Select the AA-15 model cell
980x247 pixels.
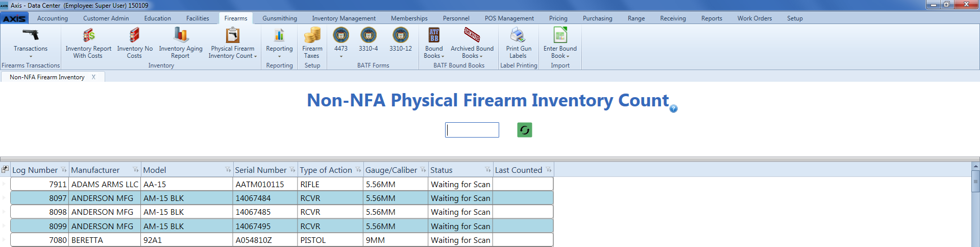point(187,184)
